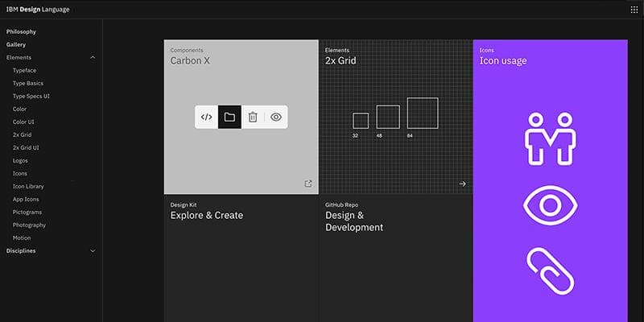Open the app switcher grid icon
644x322 pixels.
(634, 10)
